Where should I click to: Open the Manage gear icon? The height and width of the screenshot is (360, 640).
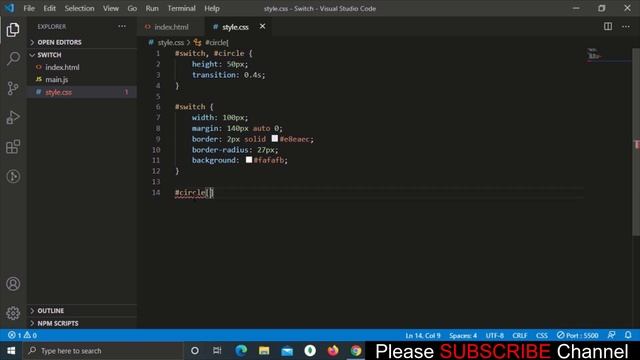click(x=13, y=313)
